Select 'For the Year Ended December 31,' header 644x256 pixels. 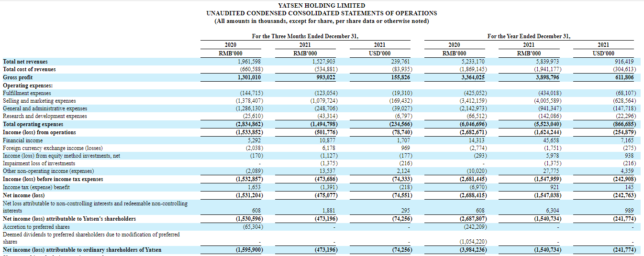tap(529, 36)
